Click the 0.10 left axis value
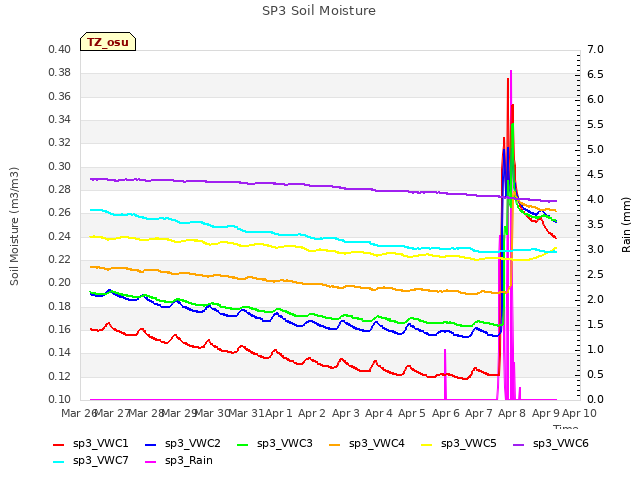Image resolution: width=640 pixels, height=480 pixels. (x=60, y=399)
